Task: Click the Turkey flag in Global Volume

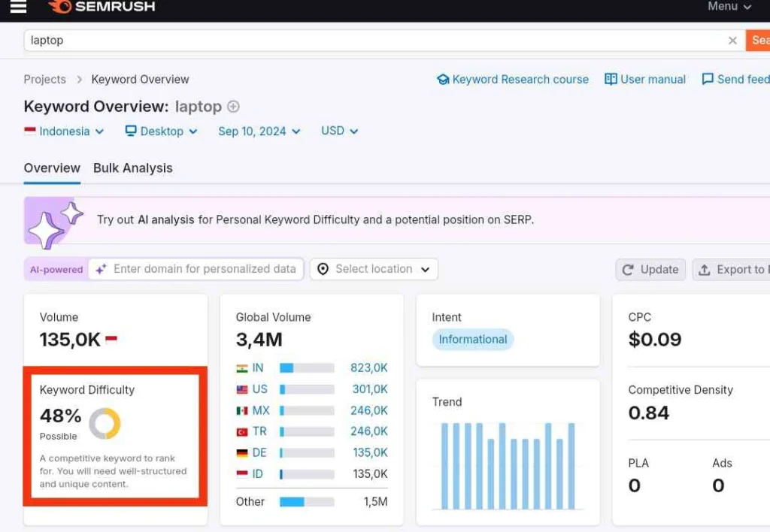Action: pos(241,432)
